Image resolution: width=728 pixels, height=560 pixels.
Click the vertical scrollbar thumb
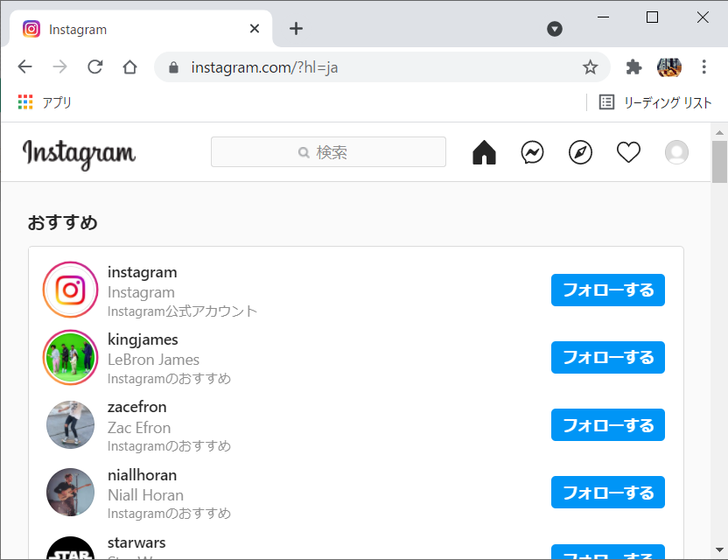click(x=719, y=162)
